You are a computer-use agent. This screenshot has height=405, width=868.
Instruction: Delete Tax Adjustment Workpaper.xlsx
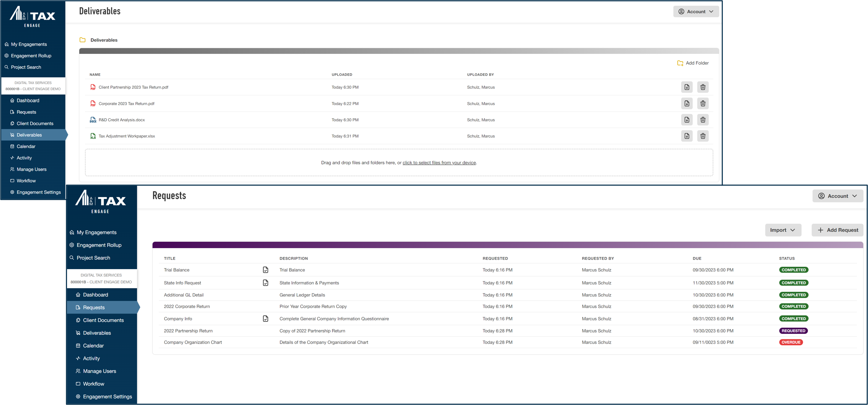click(x=703, y=136)
